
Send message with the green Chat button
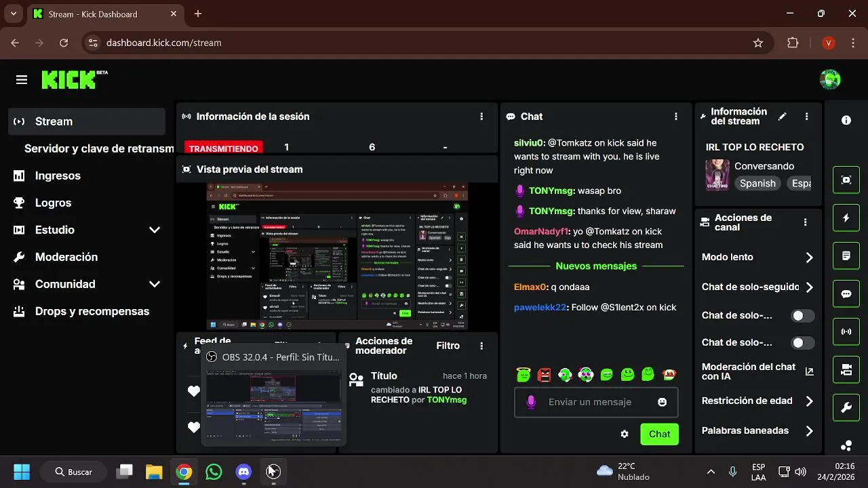pos(659,434)
